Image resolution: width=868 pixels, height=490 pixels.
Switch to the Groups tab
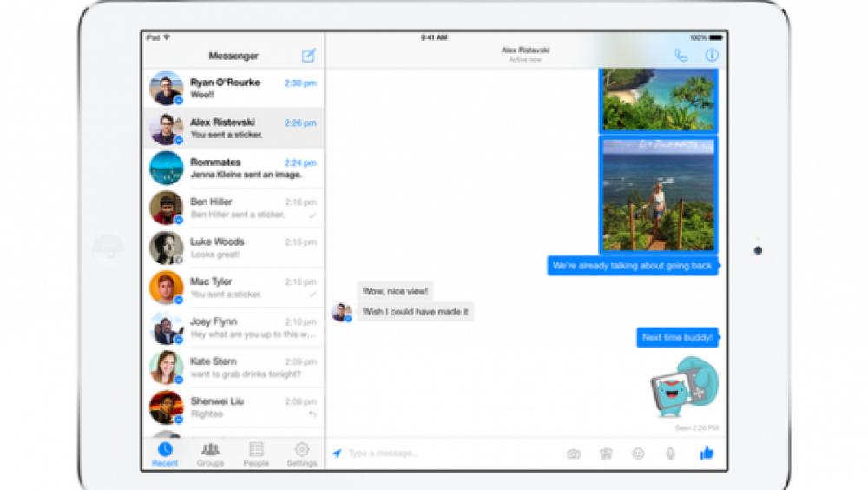tap(210, 454)
